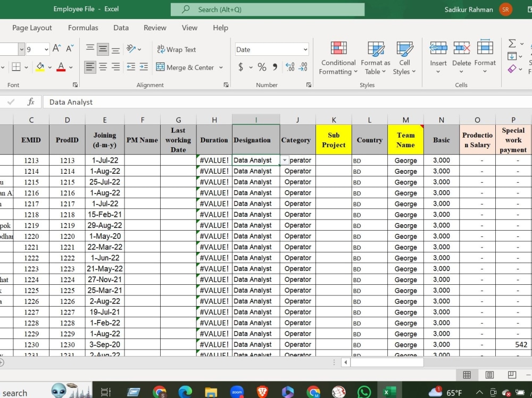Switch to Normal view in status bar
Screen dimensions: 532x398
tap(467, 375)
